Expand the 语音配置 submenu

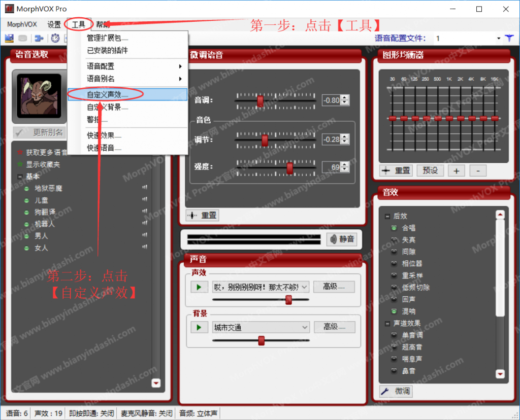click(128, 66)
